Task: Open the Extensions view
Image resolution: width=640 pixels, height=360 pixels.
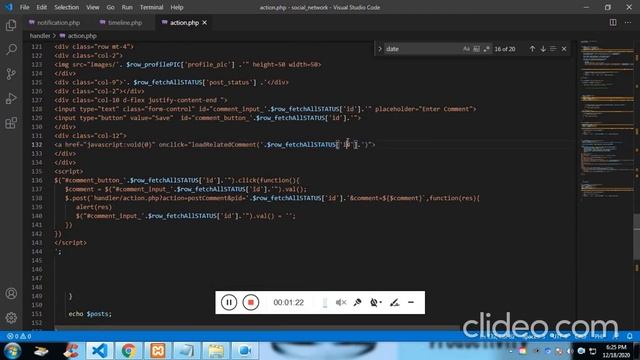Action: coord(11,123)
